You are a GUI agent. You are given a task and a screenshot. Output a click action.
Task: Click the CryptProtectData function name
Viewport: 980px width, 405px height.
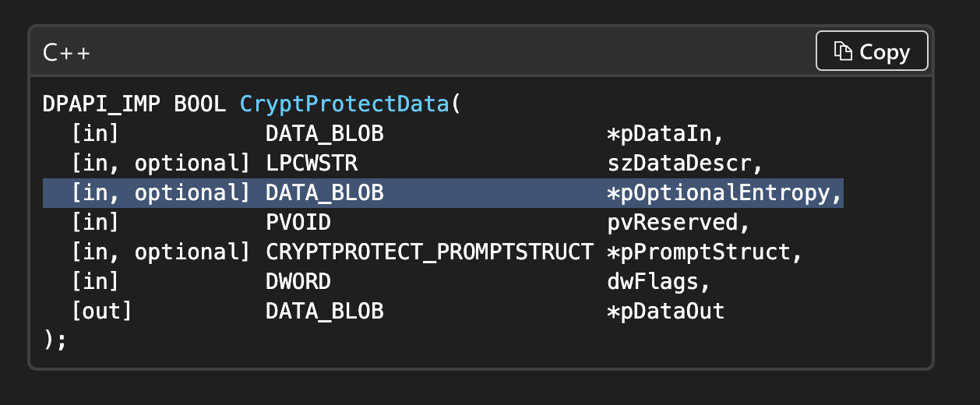coord(344,104)
